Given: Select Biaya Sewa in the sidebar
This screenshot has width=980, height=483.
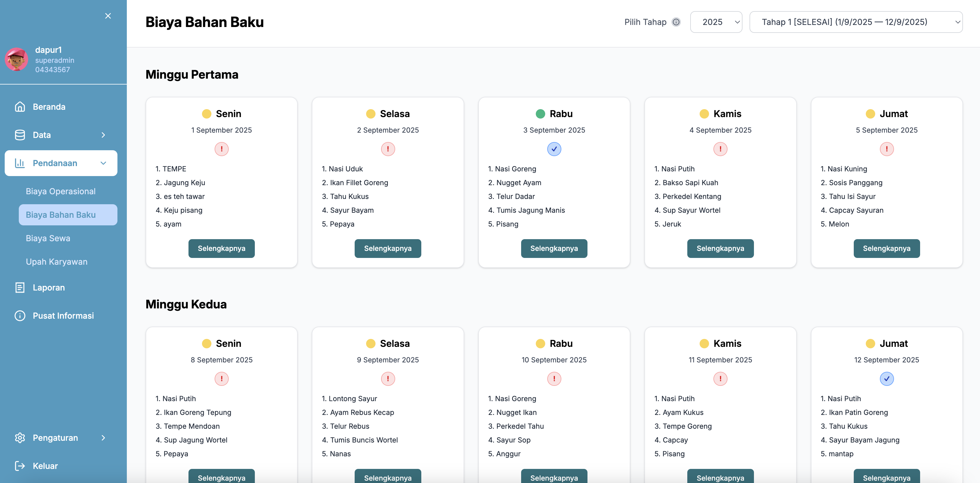Looking at the screenshot, I should click(x=48, y=238).
